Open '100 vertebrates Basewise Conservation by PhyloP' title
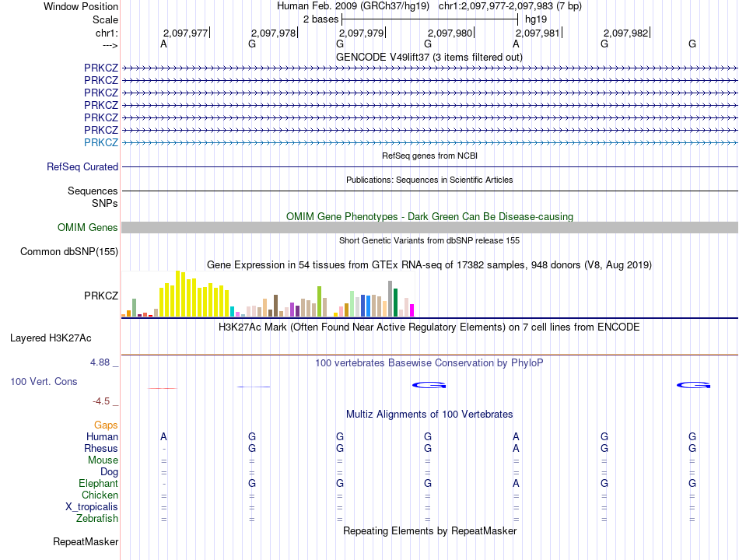The height and width of the screenshot is (560, 739). pos(429,363)
